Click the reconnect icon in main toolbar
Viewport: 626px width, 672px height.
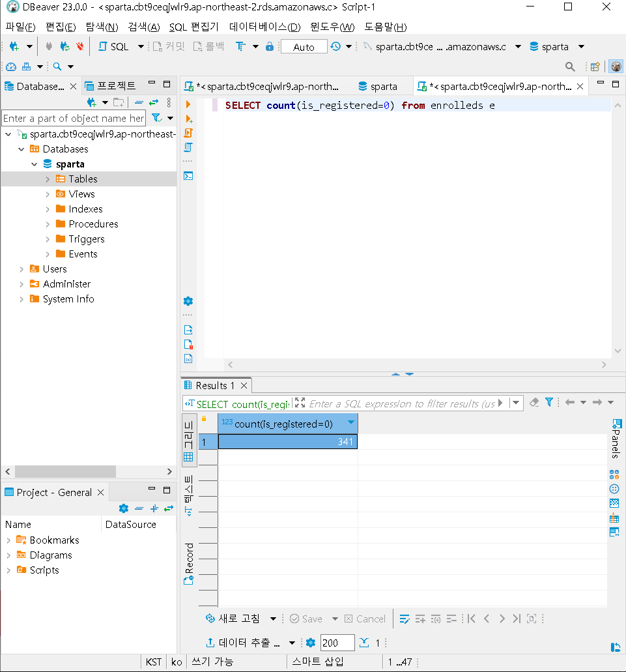[65, 46]
